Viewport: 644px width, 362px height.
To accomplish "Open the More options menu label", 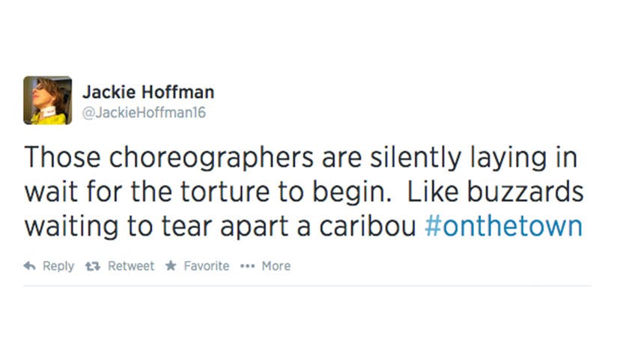I will (276, 266).
